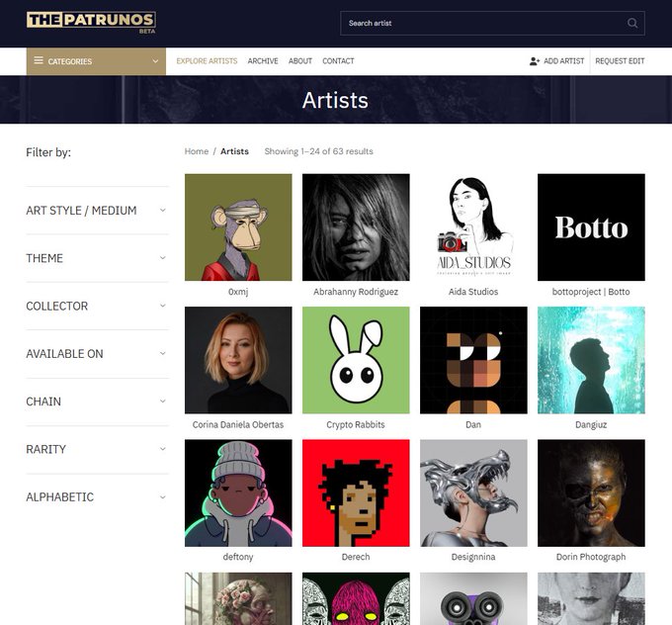Expand the Theme filter

coord(97,258)
